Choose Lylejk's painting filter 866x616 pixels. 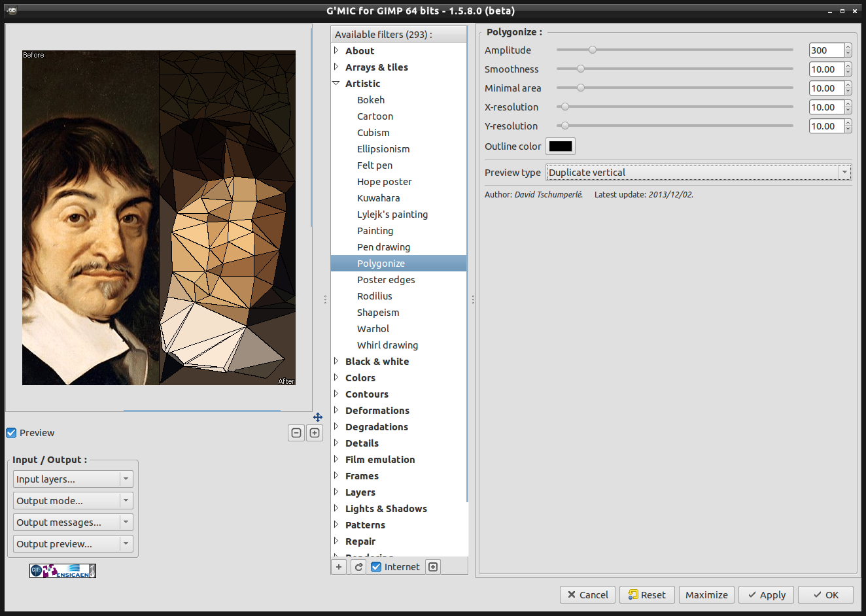pyautogui.click(x=392, y=214)
